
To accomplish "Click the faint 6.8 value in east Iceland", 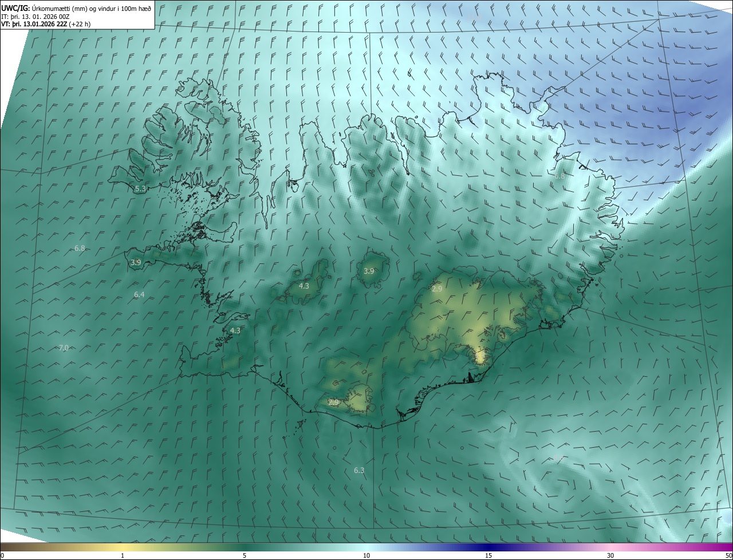I will click(x=559, y=176).
